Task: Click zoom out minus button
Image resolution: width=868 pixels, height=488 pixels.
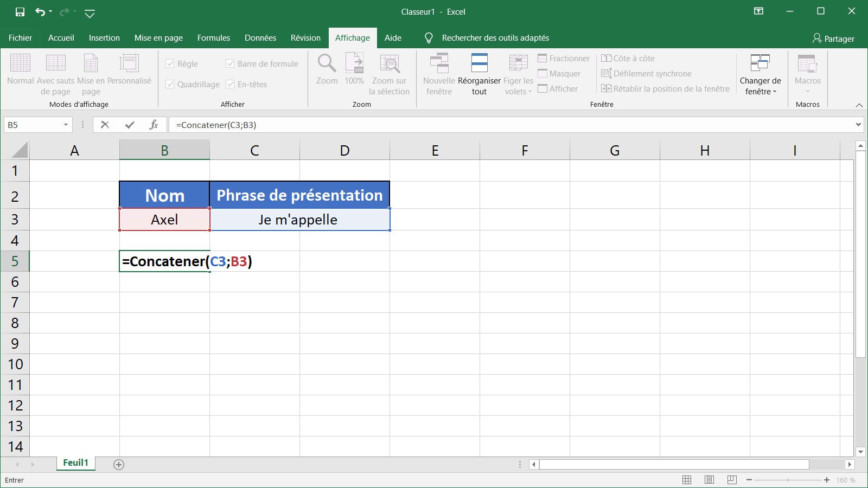Action: [749, 480]
